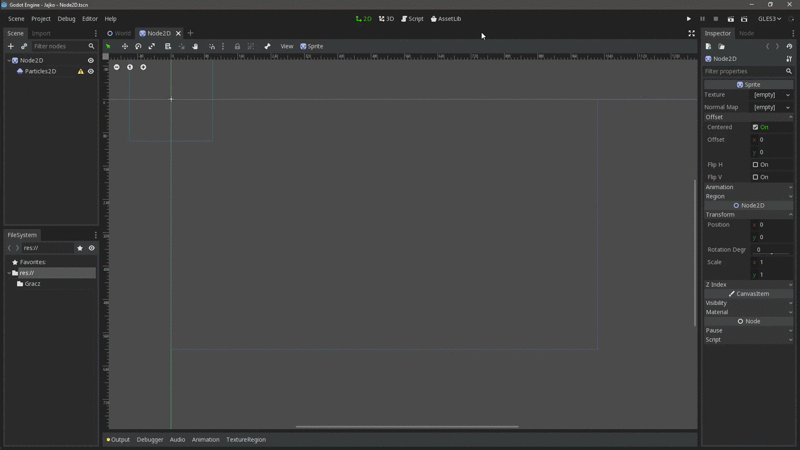Open the AssetLib workspace

pyautogui.click(x=446, y=19)
